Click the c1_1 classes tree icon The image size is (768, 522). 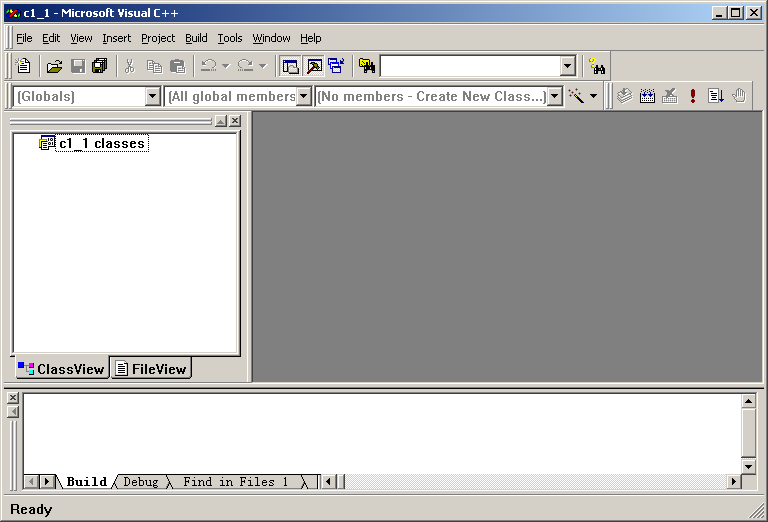pos(47,143)
